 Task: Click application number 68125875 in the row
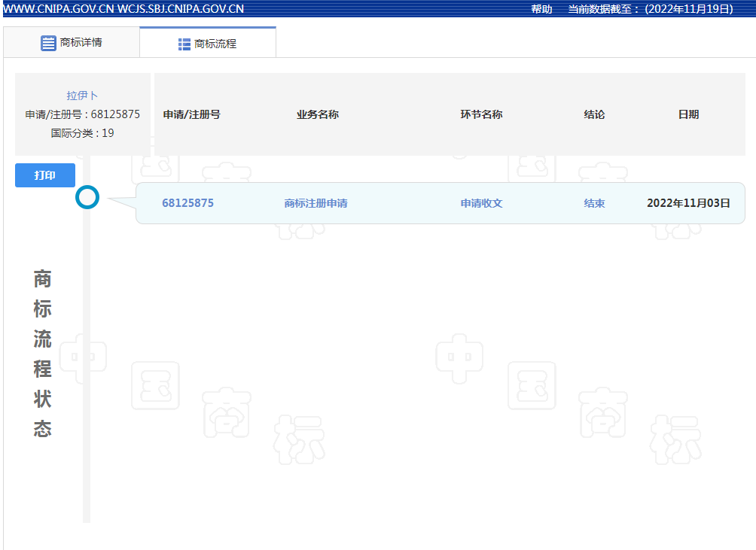187,203
